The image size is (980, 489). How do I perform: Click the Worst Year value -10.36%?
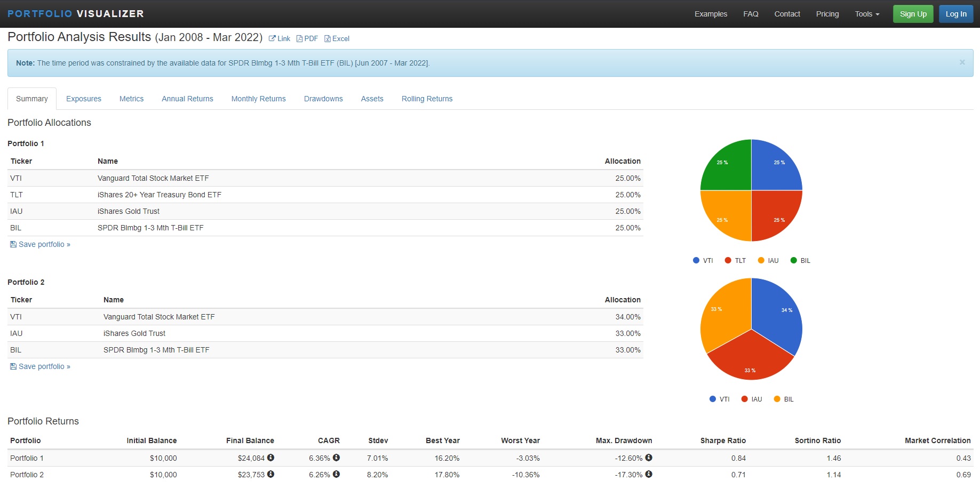click(525, 475)
